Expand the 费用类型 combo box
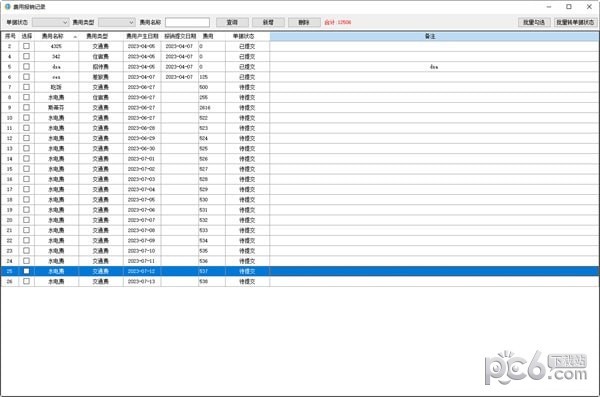This screenshot has width=600, height=397. point(117,23)
